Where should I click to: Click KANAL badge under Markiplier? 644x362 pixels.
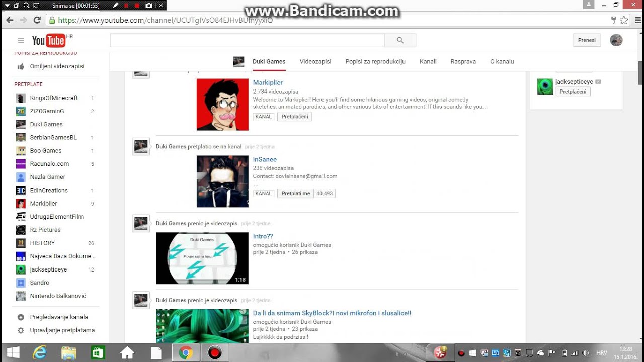point(264,116)
